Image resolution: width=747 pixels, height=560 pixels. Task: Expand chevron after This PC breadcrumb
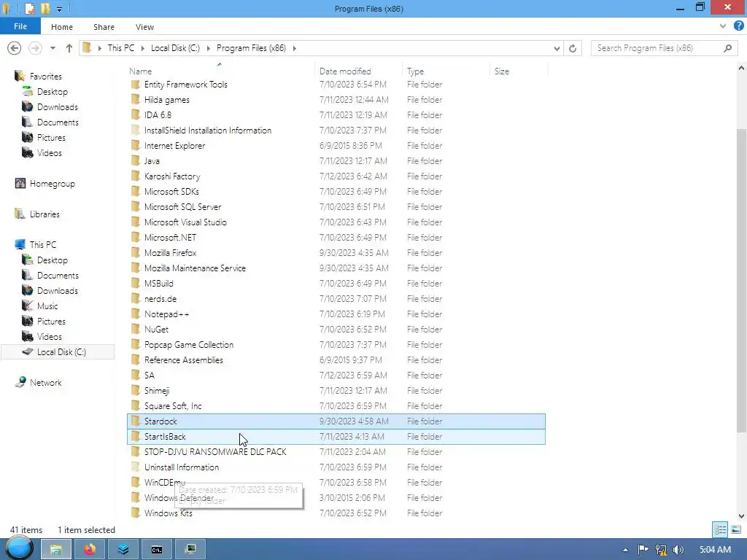tap(142, 48)
